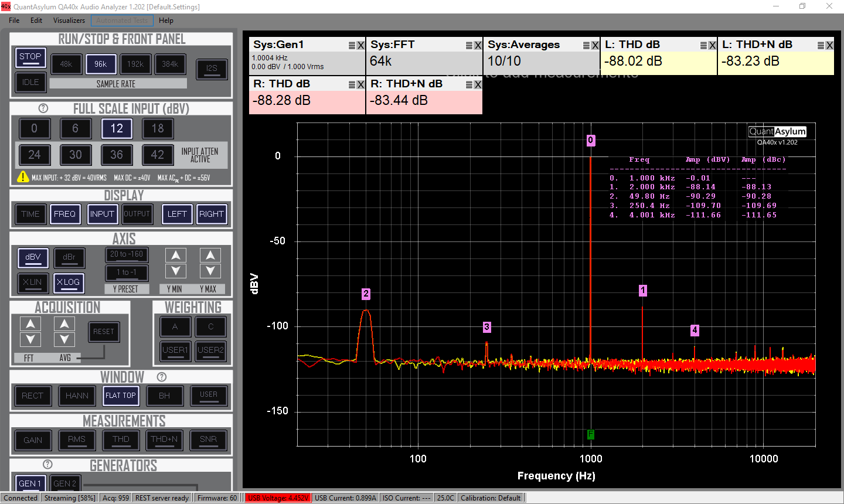Open the Edit menu

[x=36, y=20]
